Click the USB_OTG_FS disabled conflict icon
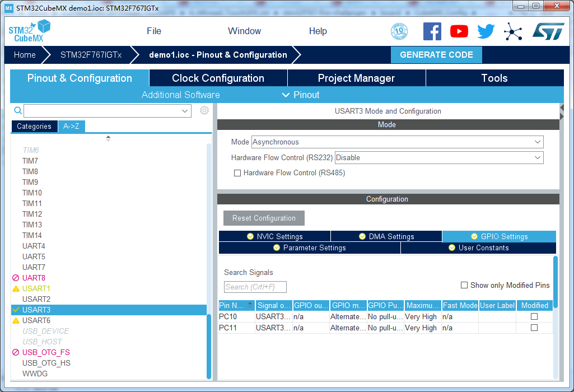The width and height of the screenshot is (574, 392). [x=16, y=352]
